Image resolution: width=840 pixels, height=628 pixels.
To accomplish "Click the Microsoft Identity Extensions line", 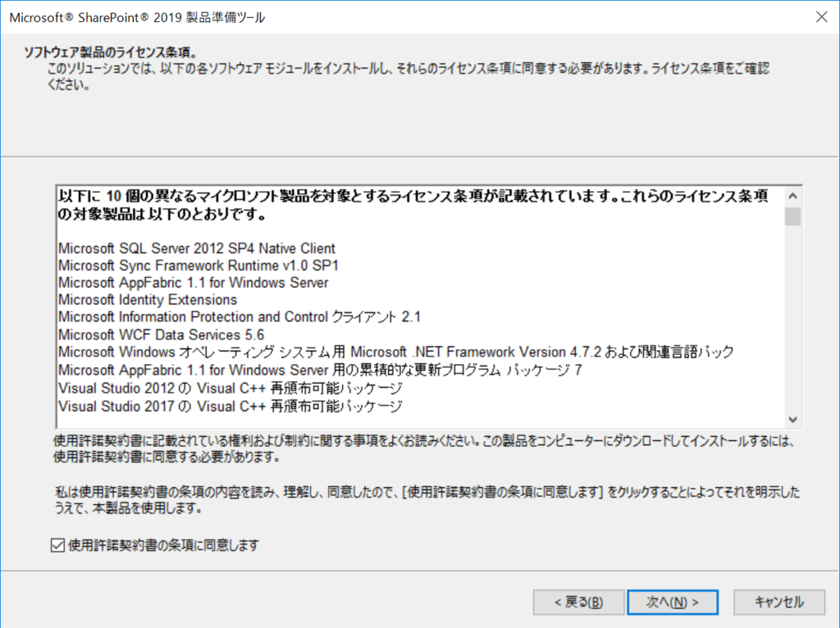I will tap(148, 300).
